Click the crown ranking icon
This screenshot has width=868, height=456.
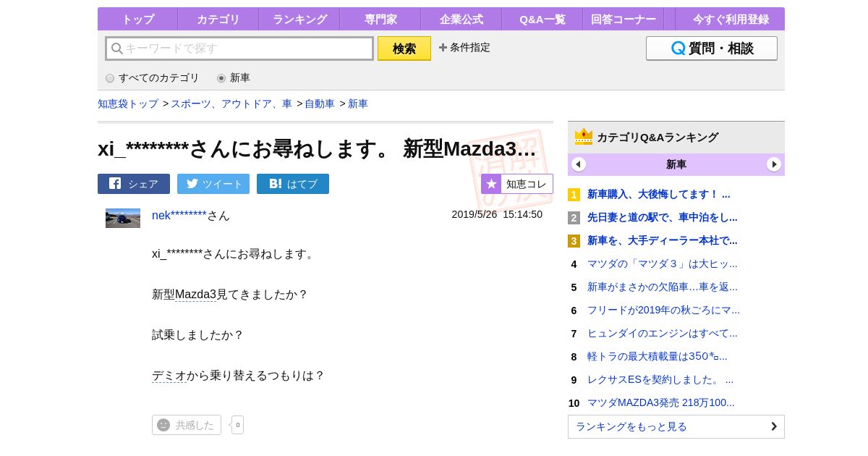(x=584, y=137)
